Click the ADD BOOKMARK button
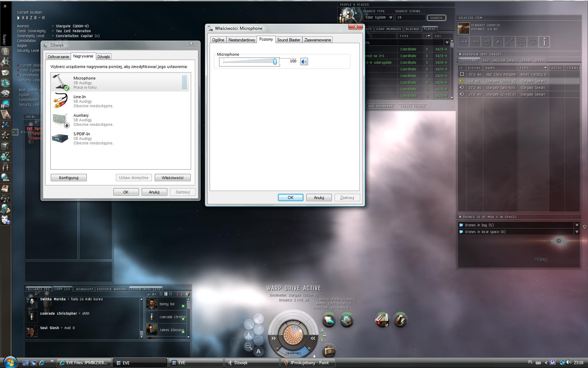 [x=380, y=106]
